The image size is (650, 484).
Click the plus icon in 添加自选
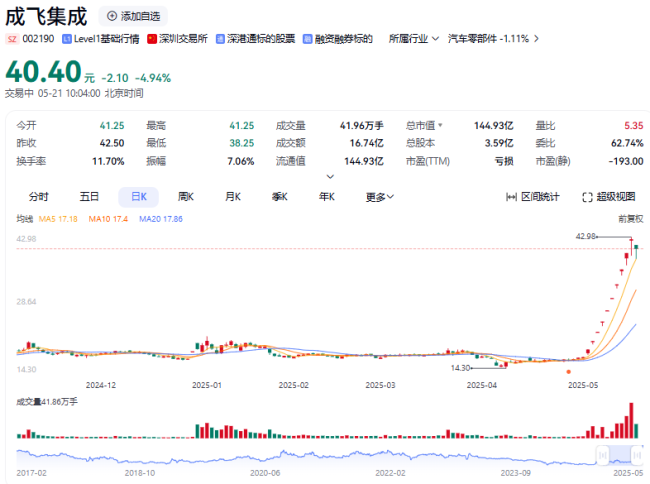112,17
